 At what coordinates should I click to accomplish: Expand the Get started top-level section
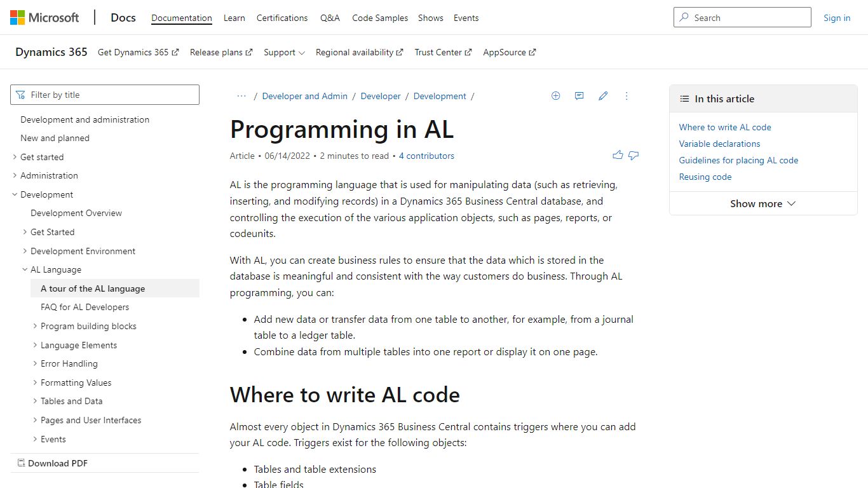15,157
